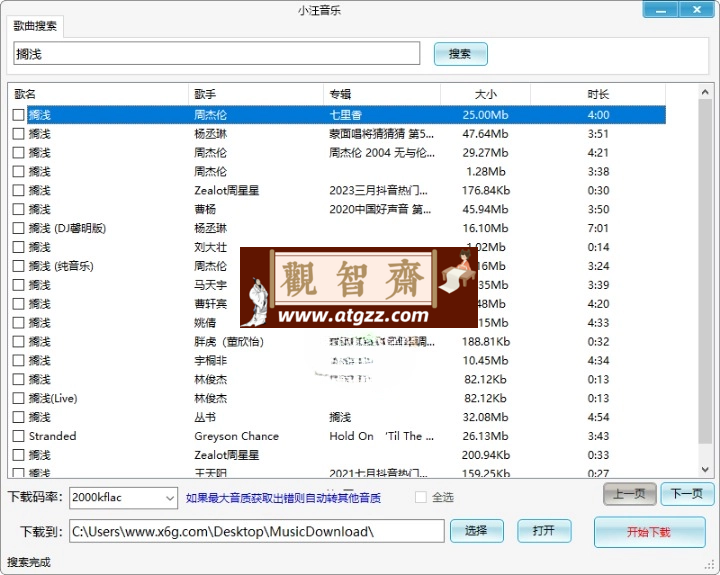
Task: Click the vertical scrollbar thumb
Action: tap(705, 271)
